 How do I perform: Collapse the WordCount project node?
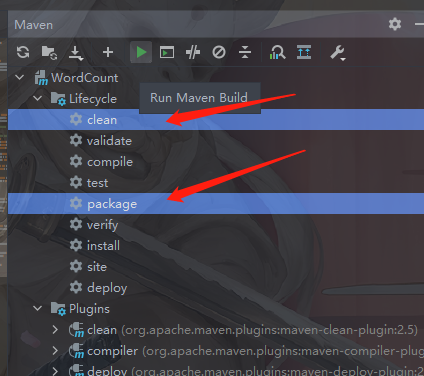pos(20,77)
